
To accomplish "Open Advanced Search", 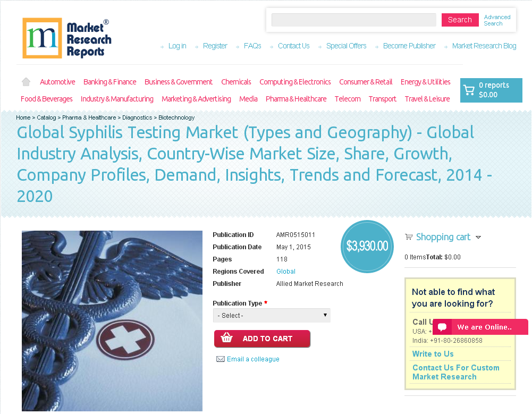I will [x=496, y=20].
